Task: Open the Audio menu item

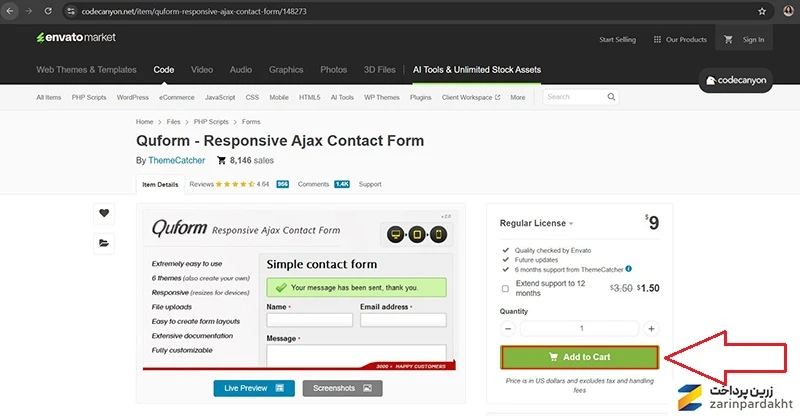Action: pos(241,70)
